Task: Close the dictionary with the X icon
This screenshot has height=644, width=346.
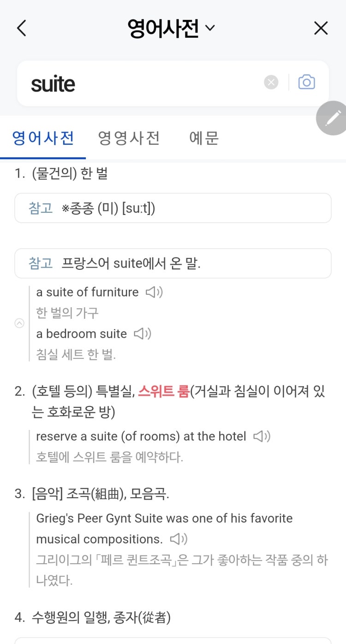Action: (x=321, y=29)
